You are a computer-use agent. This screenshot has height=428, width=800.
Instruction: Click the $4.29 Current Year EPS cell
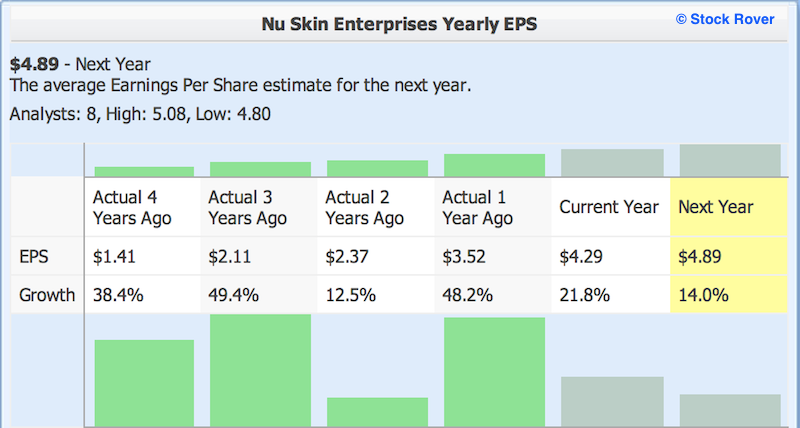click(x=611, y=256)
